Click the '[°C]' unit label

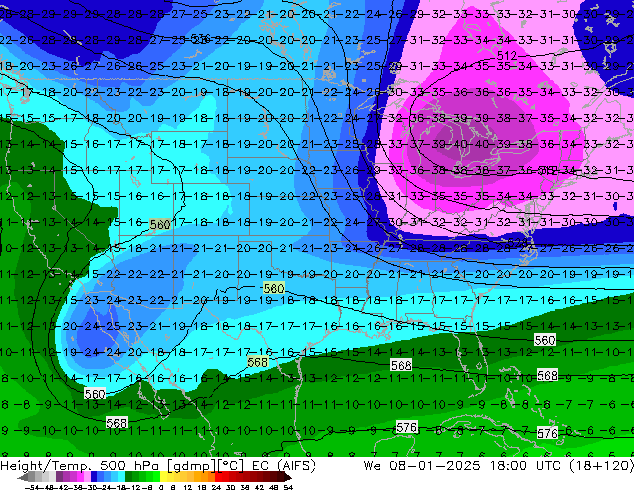tap(231, 466)
